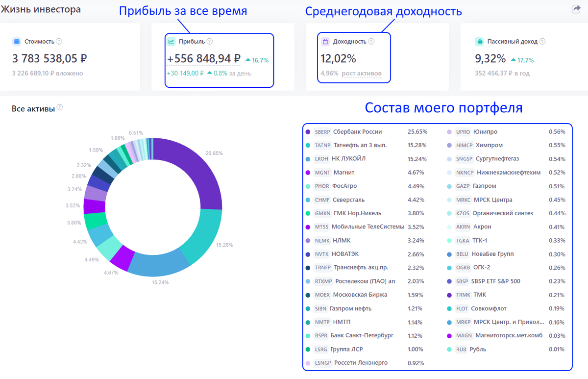Click НЛМК in the legend
This screenshot has height=379, width=588.
[x=342, y=241]
